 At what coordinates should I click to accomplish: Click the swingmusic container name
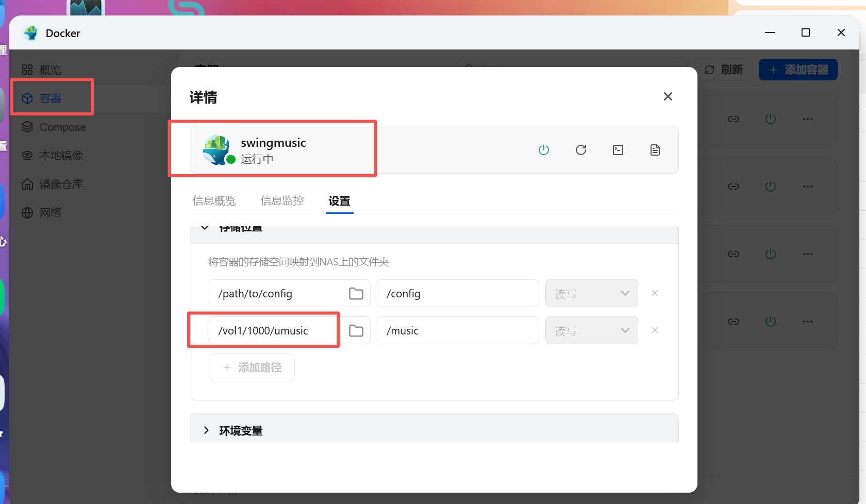273,143
